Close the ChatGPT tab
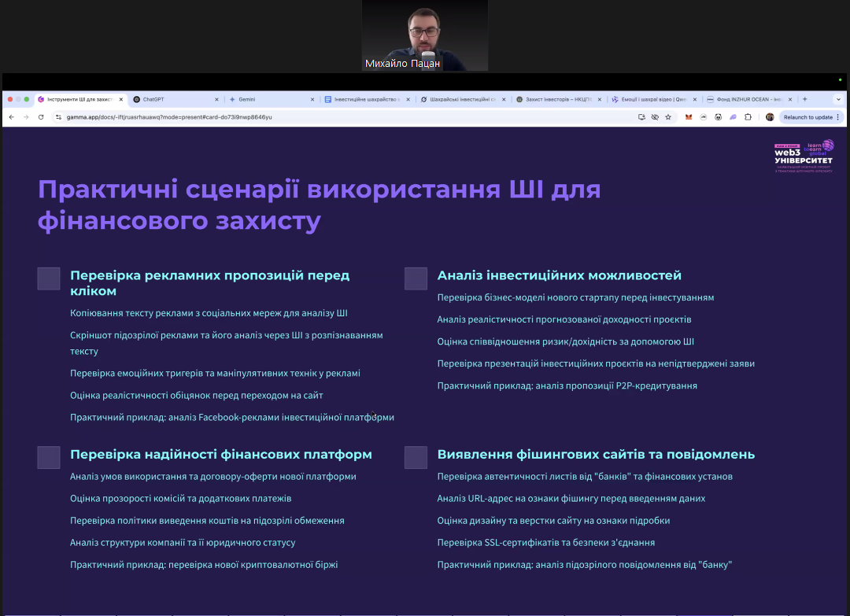The width and height of the screenshot is (850, 616). 216,100
